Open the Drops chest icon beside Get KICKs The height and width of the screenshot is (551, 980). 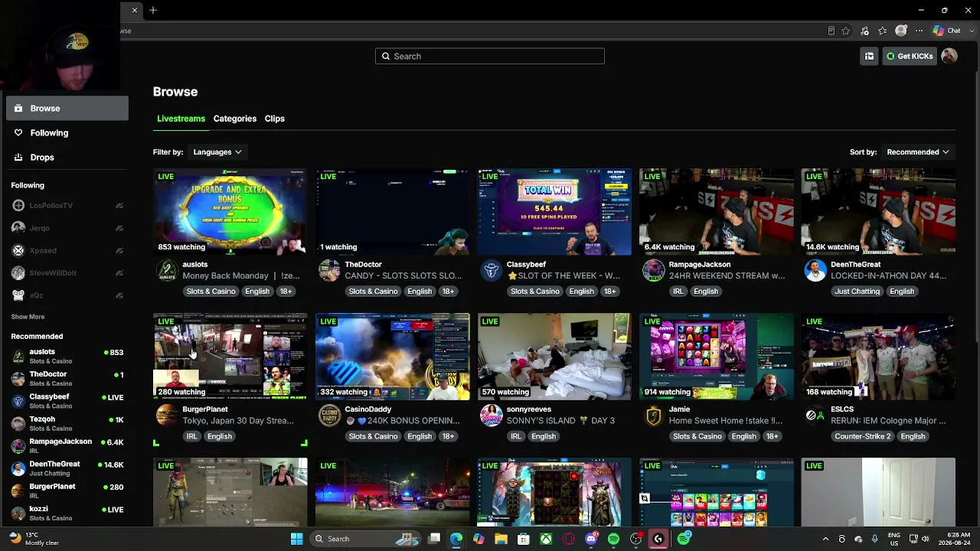pos(869,56)
